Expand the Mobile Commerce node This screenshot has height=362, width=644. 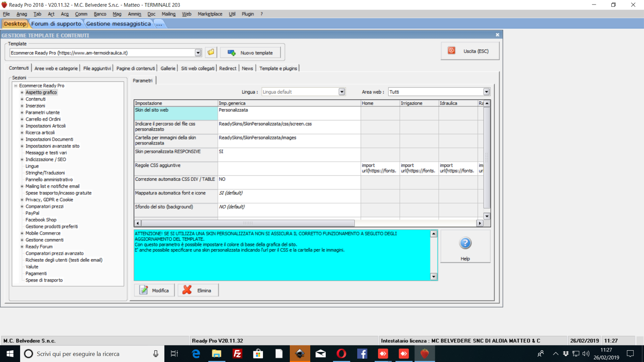[x=22, y=233]
